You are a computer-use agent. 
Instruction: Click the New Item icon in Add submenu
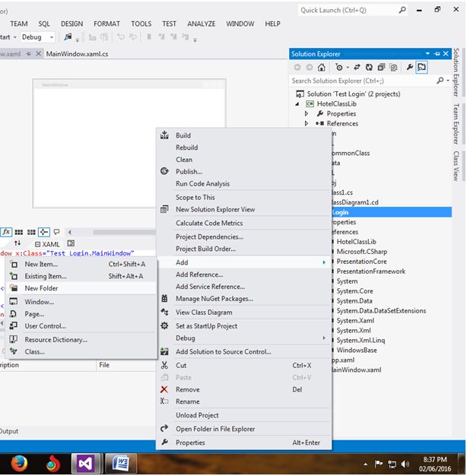point(14,264)
